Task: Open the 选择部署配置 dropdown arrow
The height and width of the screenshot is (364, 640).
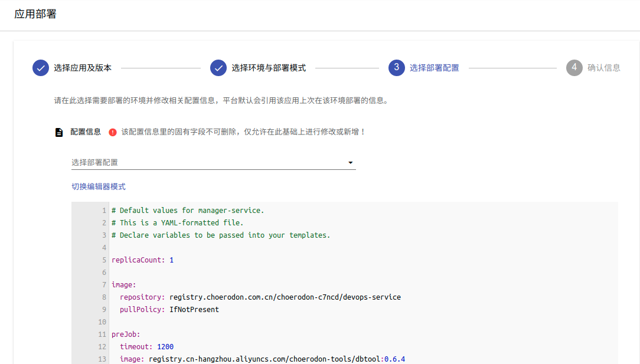Action: (x=350, y=162)
